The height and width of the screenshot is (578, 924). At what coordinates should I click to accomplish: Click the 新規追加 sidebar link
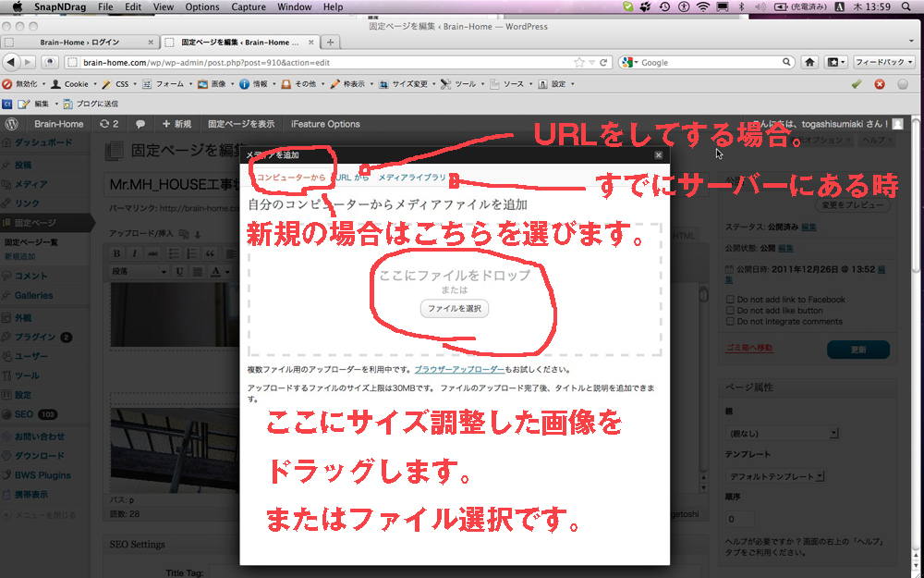click(20, 256)
